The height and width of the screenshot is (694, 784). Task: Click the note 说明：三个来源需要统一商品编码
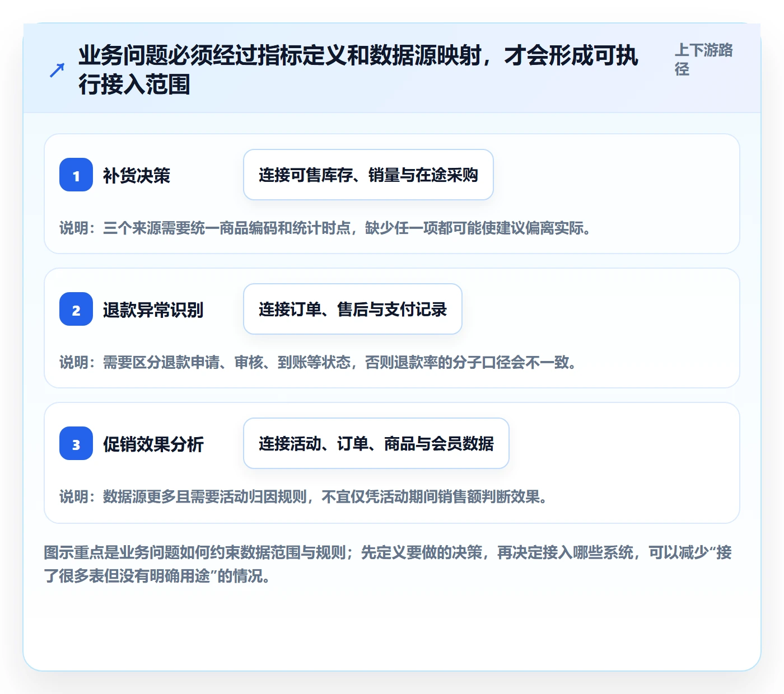(325, 228)
